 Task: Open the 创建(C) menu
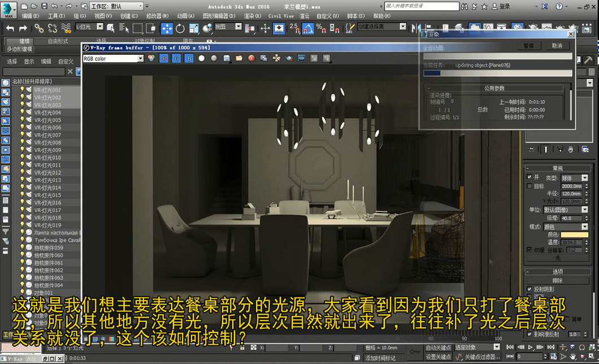(129, 16)
